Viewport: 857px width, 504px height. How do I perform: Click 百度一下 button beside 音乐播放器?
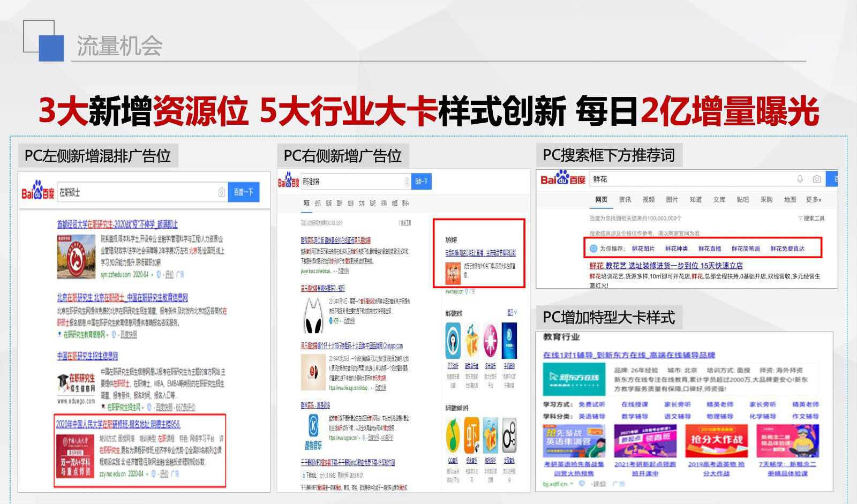coord(422,182)
